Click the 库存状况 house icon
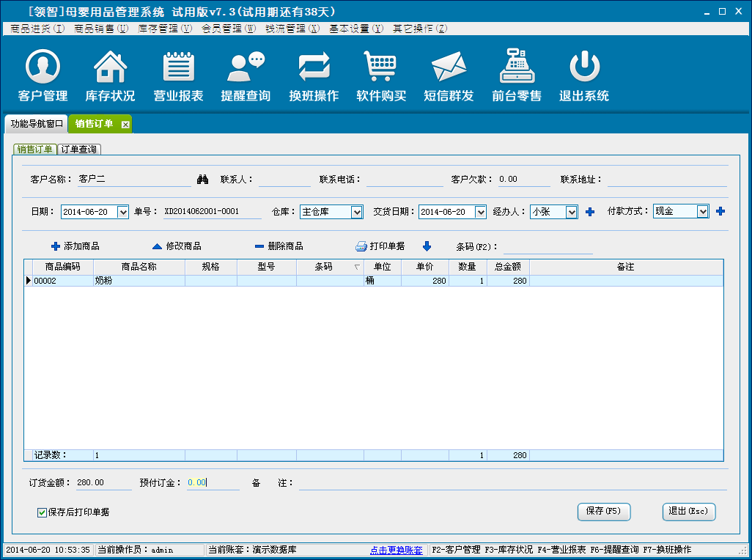The height and width of the screenshot is (560, 752). click(x=110, y=68)
